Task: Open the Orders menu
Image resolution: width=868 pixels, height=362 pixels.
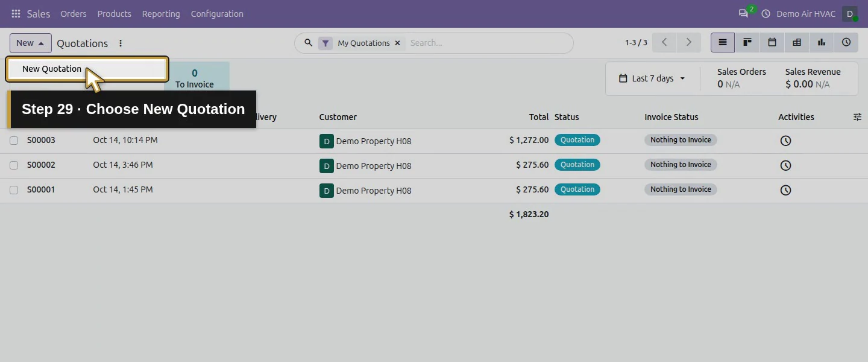Action: (x=74, y=14)
